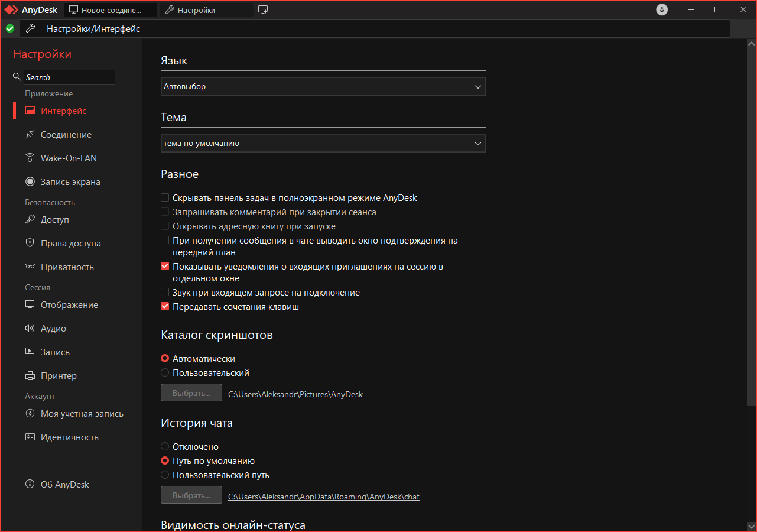
Task: Open Приватность via glasses icon
Action: [x=30, y=267]
